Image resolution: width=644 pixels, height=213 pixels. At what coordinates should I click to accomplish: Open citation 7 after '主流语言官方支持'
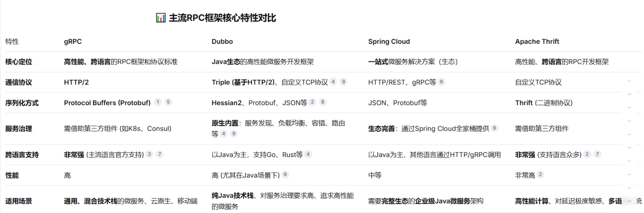pos(160,154)
